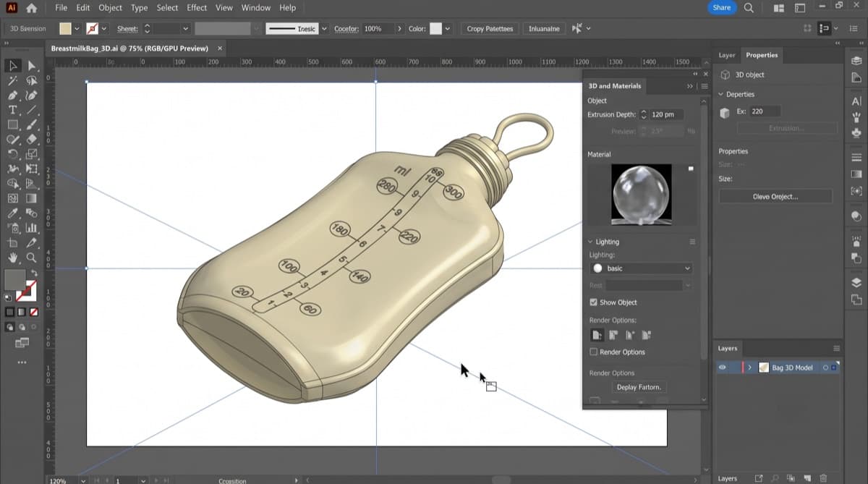The image size is (868, 484).
Task: Click the large fill swatch in toolbox
Action: (14, 279)
